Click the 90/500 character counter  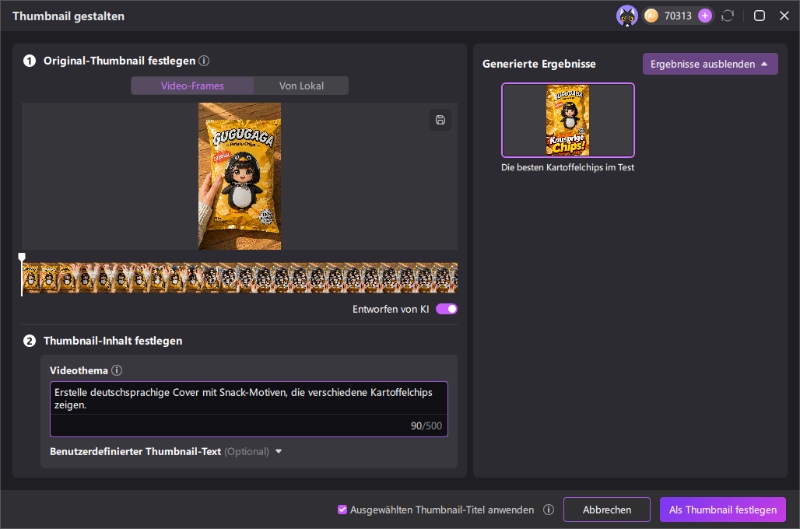[426, 426]
